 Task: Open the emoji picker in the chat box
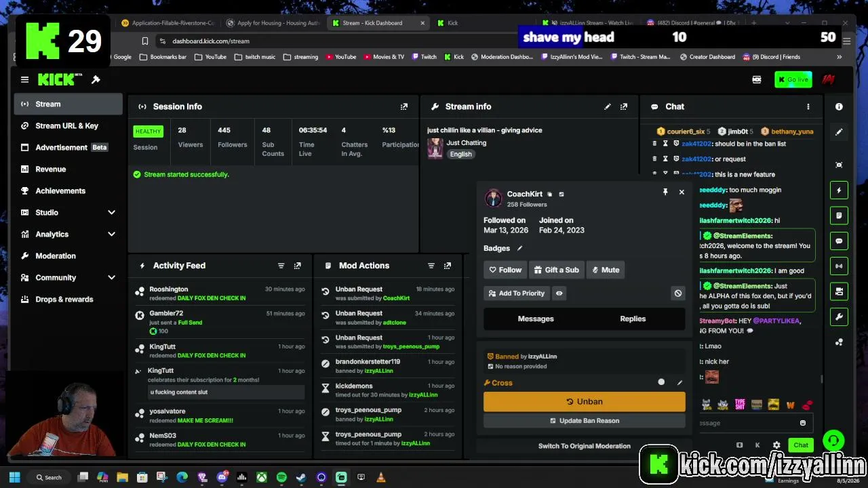click(803, 423)
